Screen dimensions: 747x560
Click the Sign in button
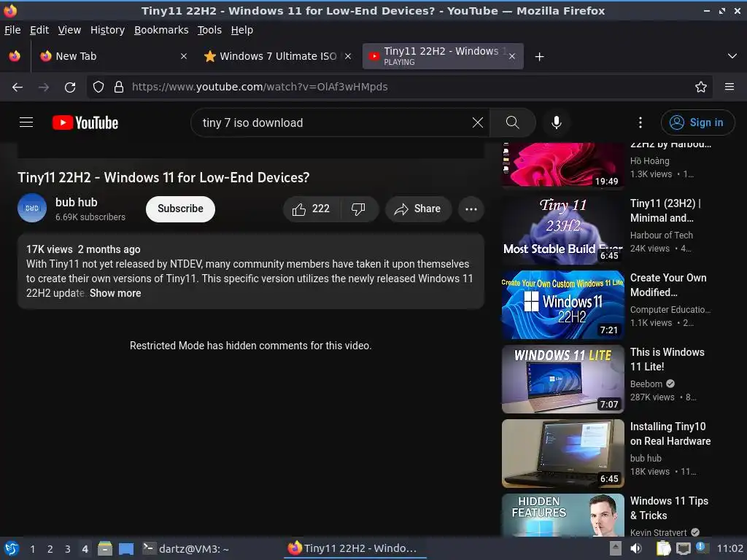[x=697, y=122]
